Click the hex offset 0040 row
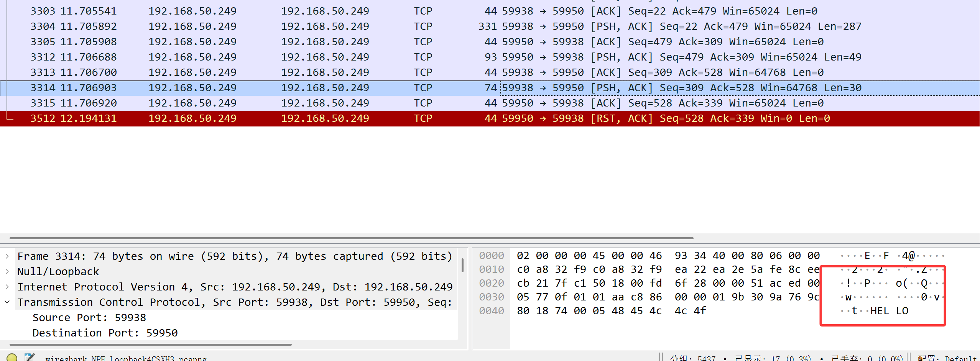 click(x=491, y=311)
